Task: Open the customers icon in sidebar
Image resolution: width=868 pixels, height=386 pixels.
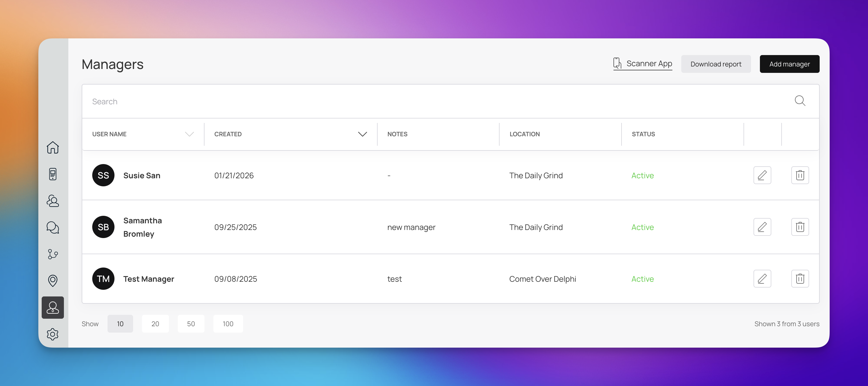Action: (53, 201)
